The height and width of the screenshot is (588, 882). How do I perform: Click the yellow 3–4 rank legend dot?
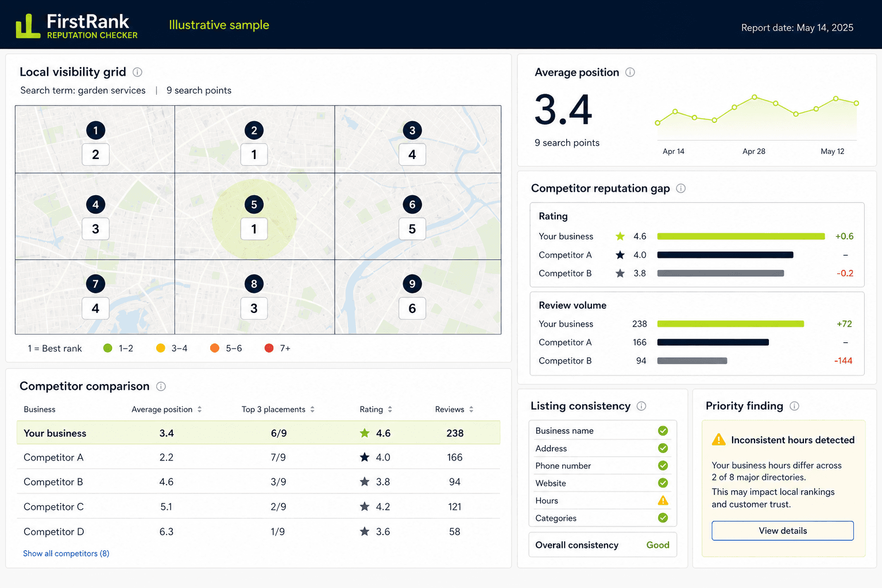(161, 348)
